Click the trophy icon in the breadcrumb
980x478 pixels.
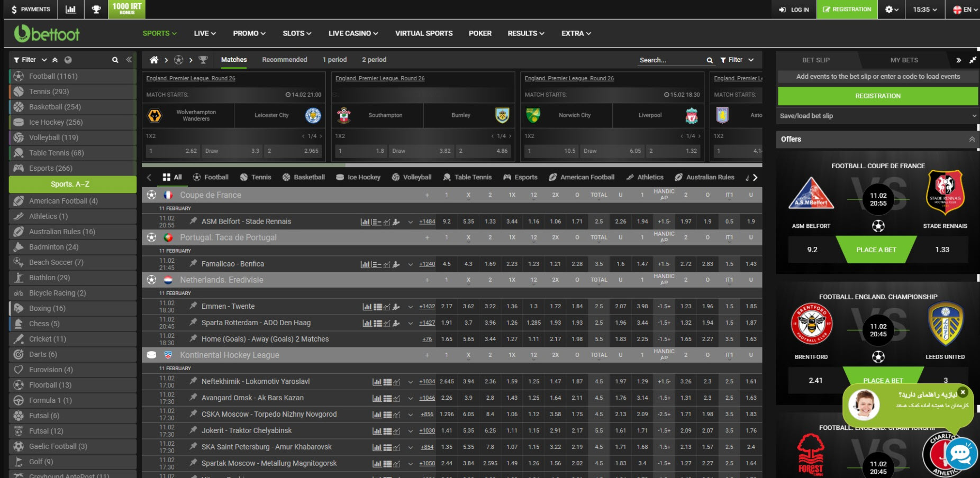(x=203, y=60)
